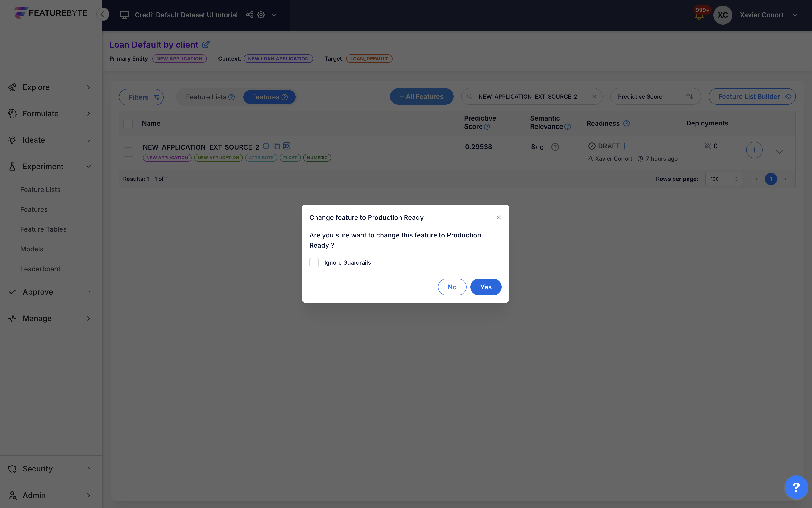812x508 pixels.
Task: Click the ID icon beside the feature name
Action: [286, 146]
